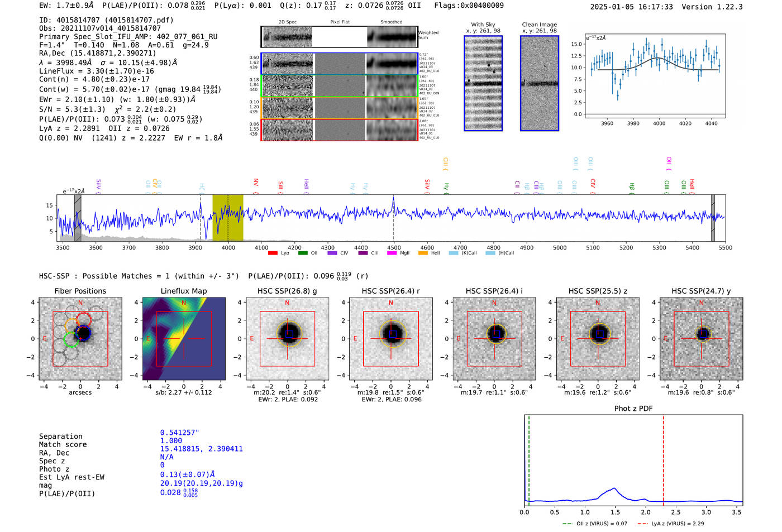
Task: Click the hatched gray band near 3550 Å
Action: (x=78, y=218)
